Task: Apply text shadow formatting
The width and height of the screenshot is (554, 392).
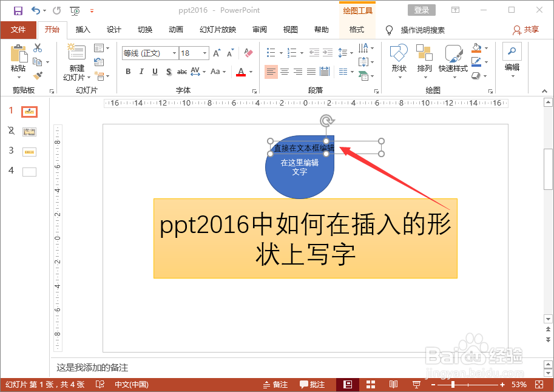Action: (x=169, y=71)
